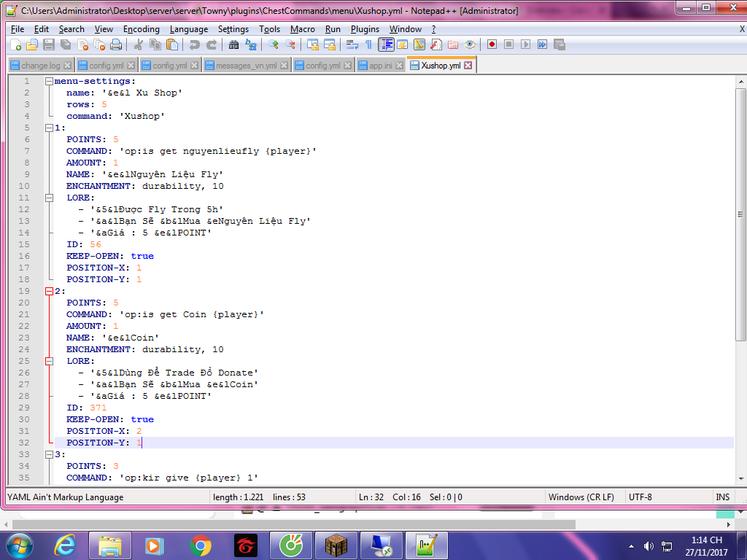The height and width of the screenshot is (560, 747).
Task: Collapse the '2:' section fold marker
Action: [x=49, y=291]
